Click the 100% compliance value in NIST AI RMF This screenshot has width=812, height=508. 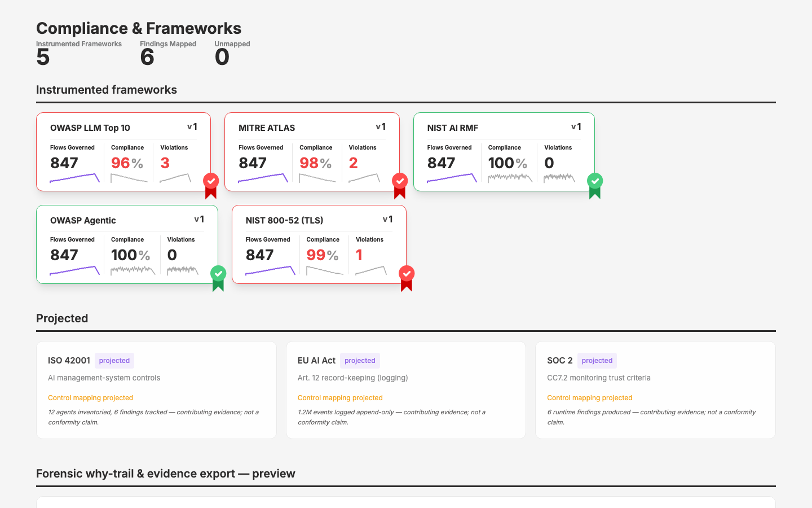tap(507, 163)
